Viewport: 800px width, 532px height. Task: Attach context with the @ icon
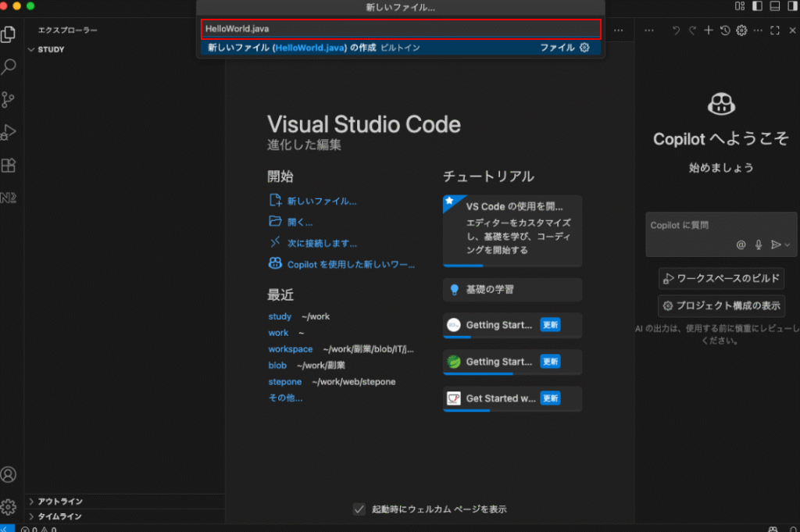[x=741, y=245]
